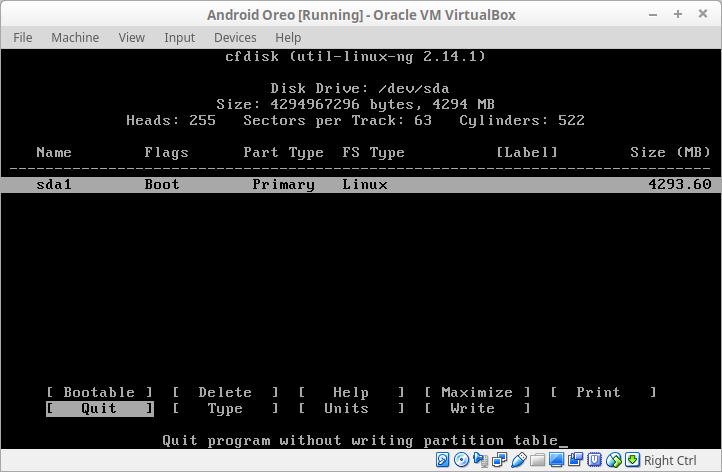Click the Name column header
722x472 pixels.
coord(54,152)
